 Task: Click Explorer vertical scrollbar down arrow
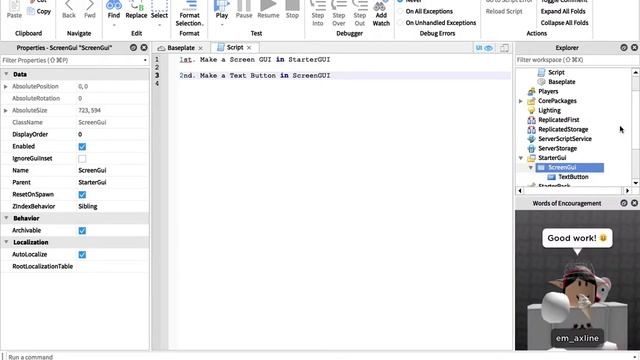(636, 183)
